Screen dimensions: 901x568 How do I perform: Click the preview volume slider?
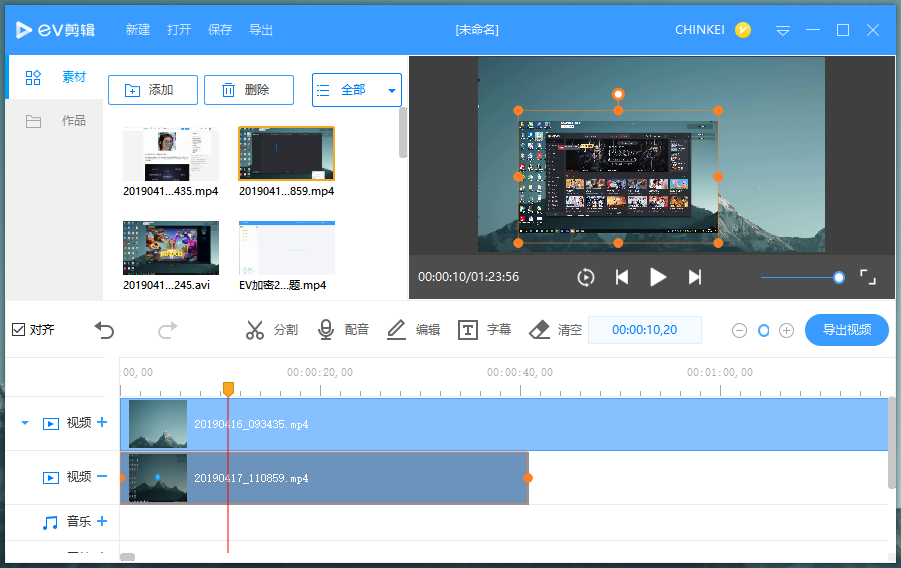[802, 277]
